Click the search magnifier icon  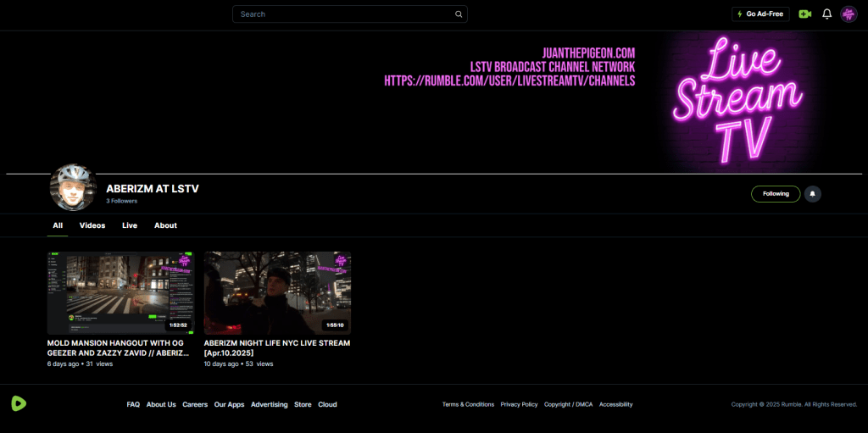pos(459,14)
